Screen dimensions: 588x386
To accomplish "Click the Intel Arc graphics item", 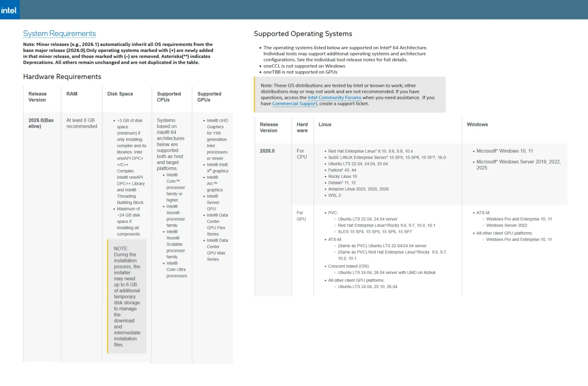I will [215, 183].
